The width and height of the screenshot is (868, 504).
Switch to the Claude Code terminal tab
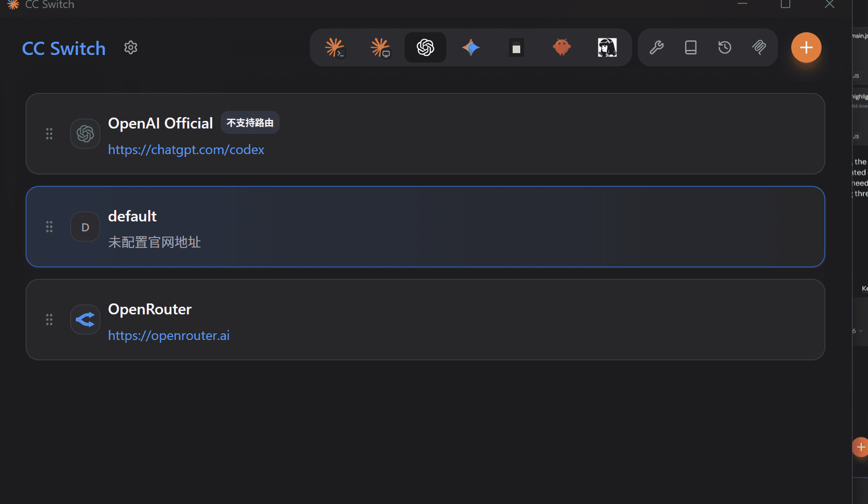coord(335,47)
